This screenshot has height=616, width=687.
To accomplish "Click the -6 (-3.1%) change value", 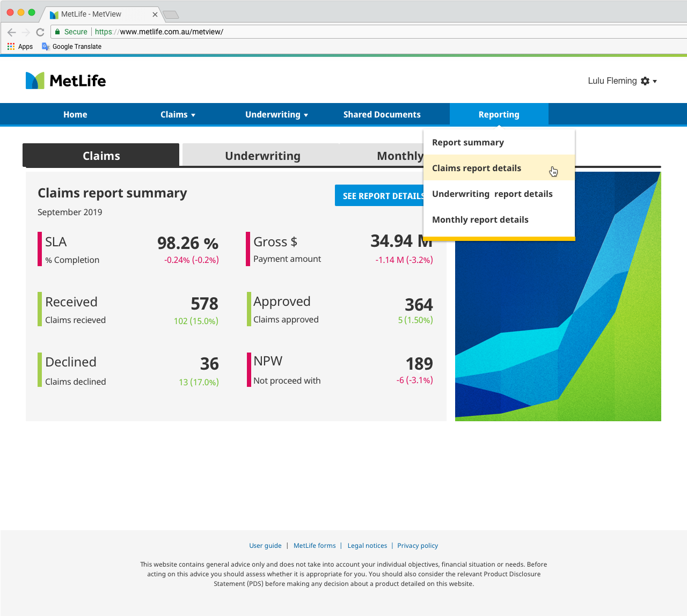I will click(x=414, y=380).
